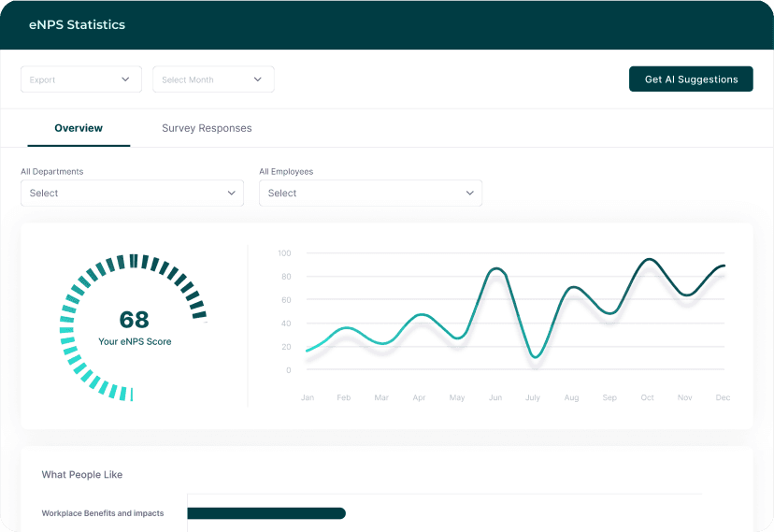
Task: Click the chevron icon in Export dropdown
Action: 125,79
